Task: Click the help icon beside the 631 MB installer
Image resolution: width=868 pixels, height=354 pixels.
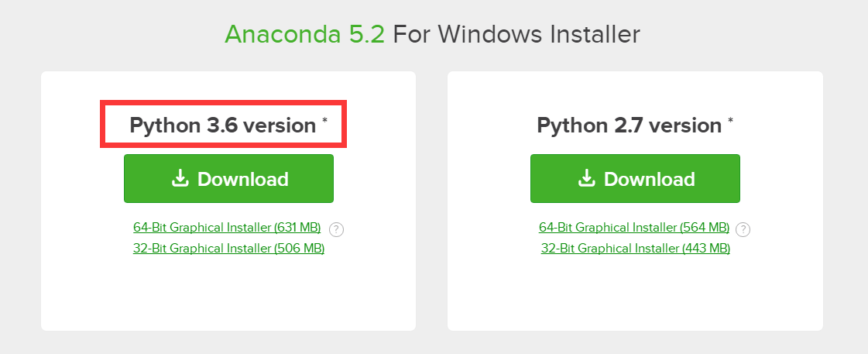Action: [x=336, y=229]
